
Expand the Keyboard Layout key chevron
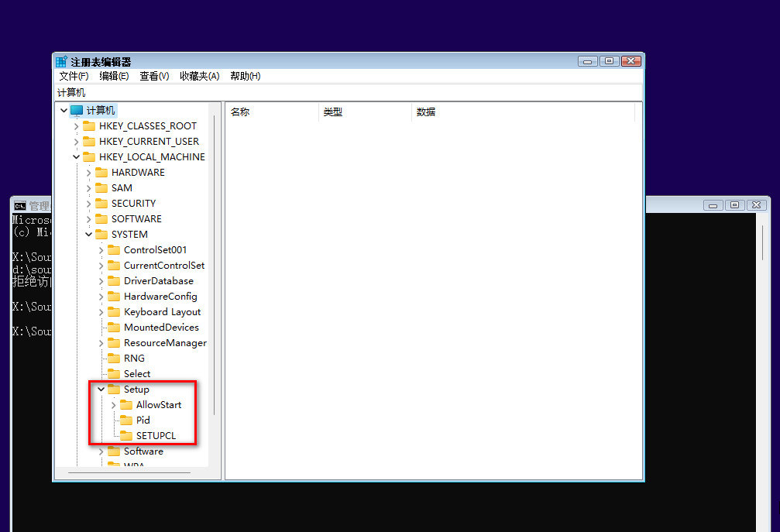101,312
